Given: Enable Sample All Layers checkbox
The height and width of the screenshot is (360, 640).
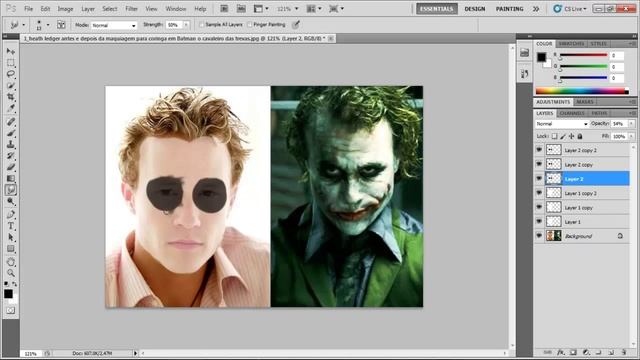Looking at the screenshot, I should [202, 25].
